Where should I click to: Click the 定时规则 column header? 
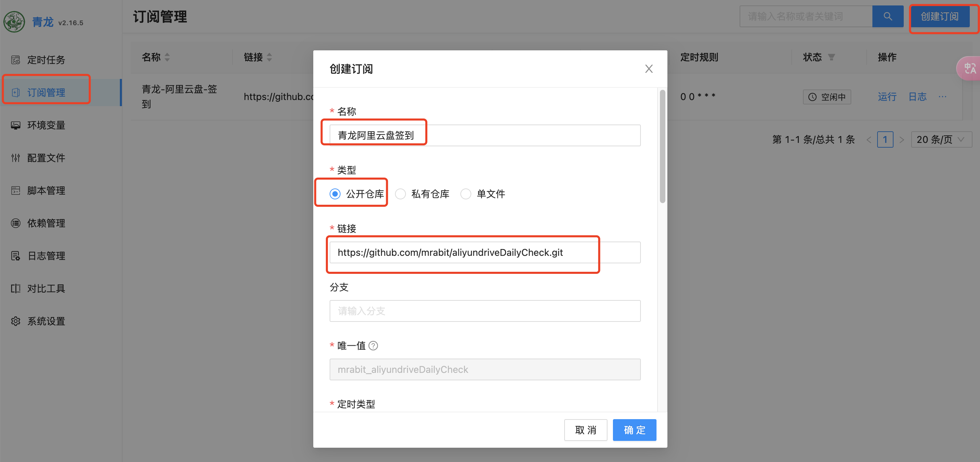(x=699, y=57)
